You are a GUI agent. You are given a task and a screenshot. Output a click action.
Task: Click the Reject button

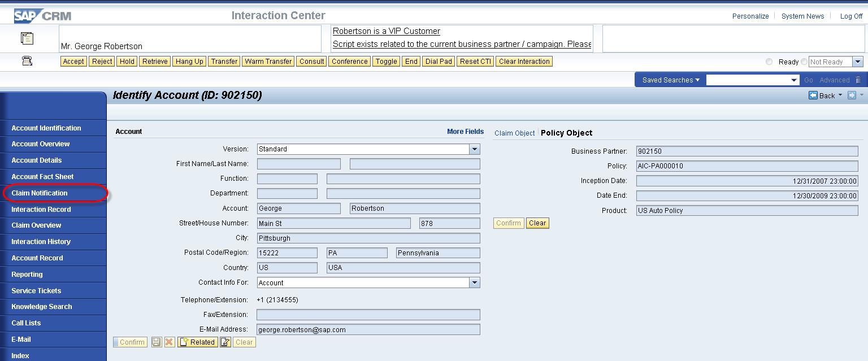pos(102,62)
